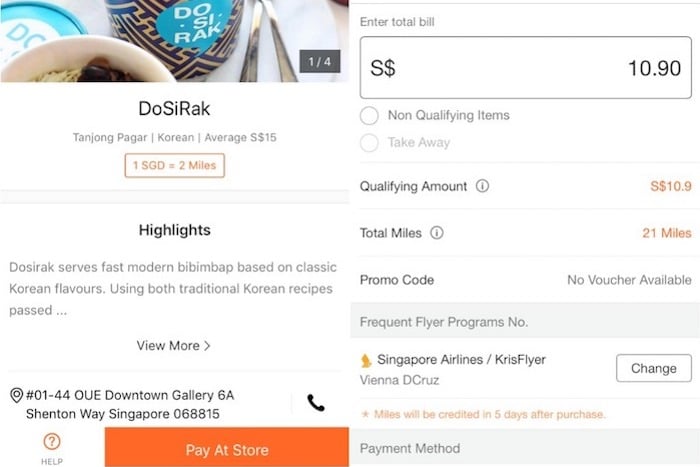Open the DoSiRak restaurant photo
Image resolution: width=700 pixels, height=467 pixels.
click(174, 41)
